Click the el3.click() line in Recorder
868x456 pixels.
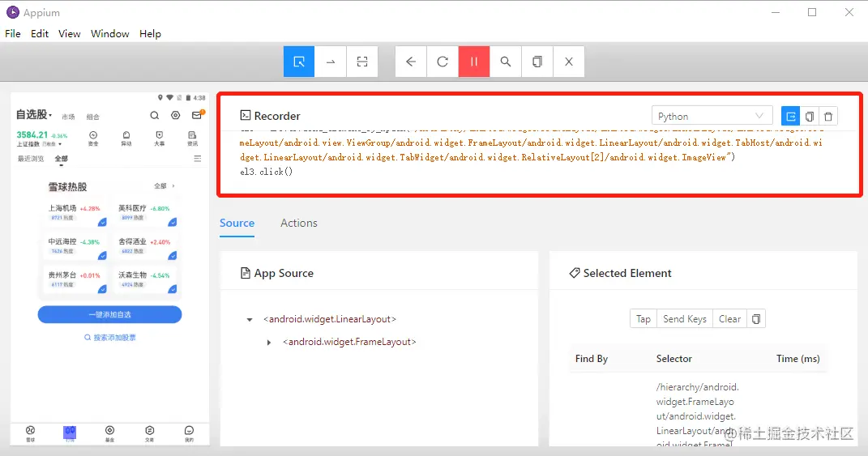267,172
